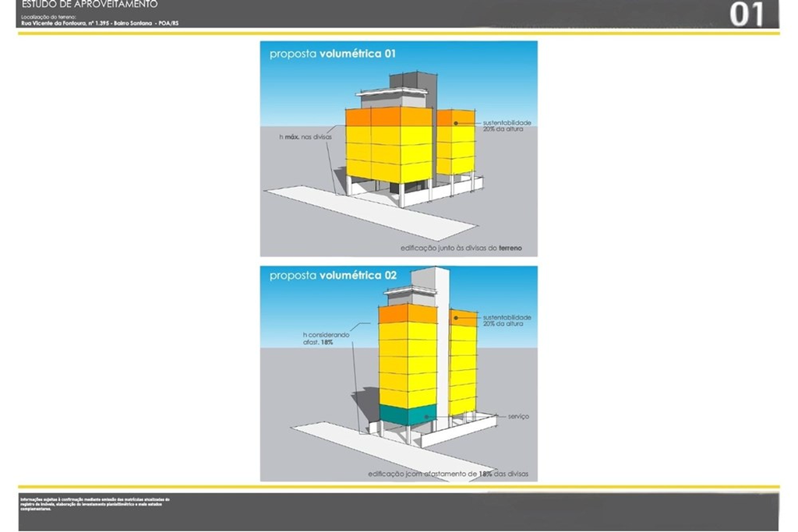Click the "serviço" label in proposta 02
This screenshot has width=798, height=532.
[x=518, y=417]
